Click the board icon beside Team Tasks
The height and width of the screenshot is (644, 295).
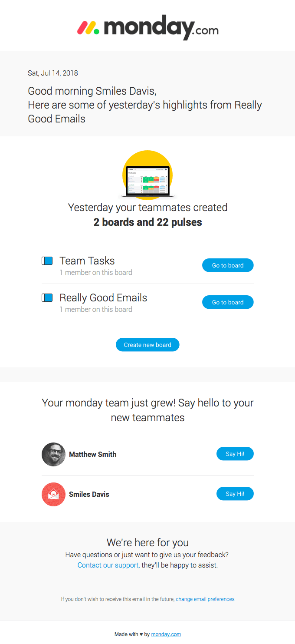click(x=47, y=261)
